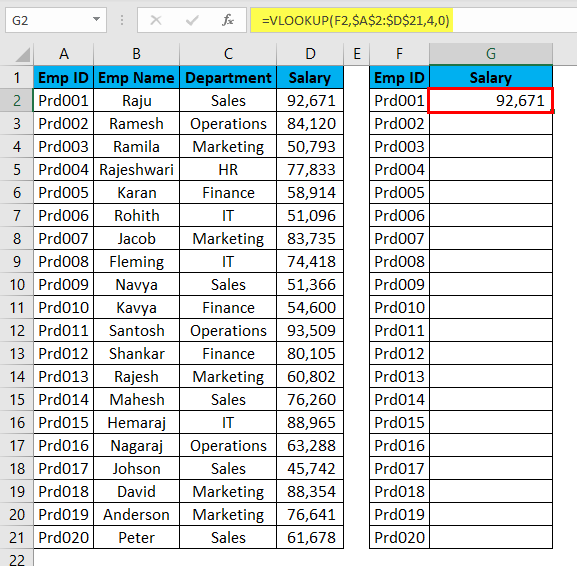Click the Cancel (X) formula bar icon
Viewport: 577px width, 566px height.
click(x=156, y=20)
